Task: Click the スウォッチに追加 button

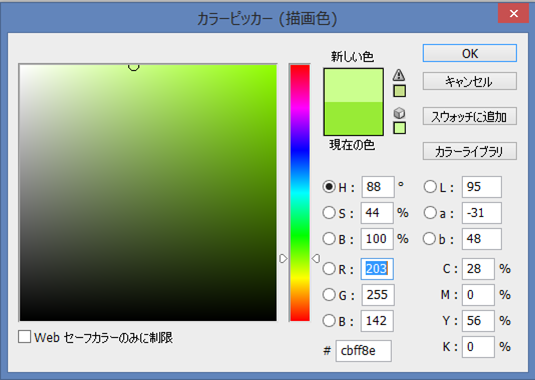Action: click(x=469, y=116)
